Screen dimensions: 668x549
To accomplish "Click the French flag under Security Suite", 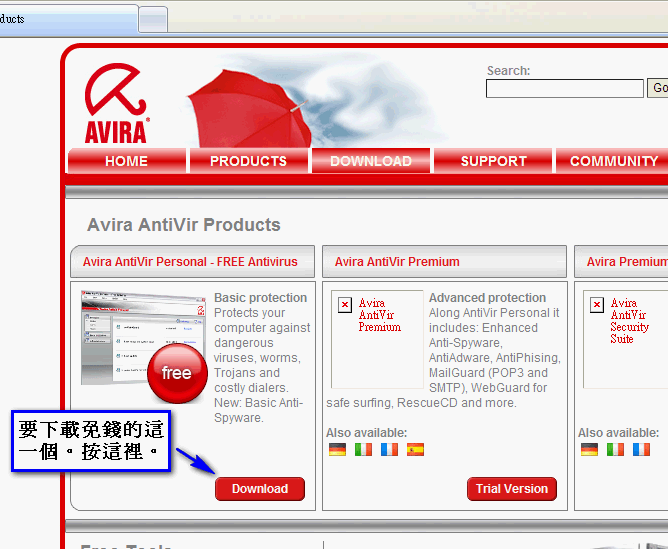I will pyautogui.click(x=641, y=449).
